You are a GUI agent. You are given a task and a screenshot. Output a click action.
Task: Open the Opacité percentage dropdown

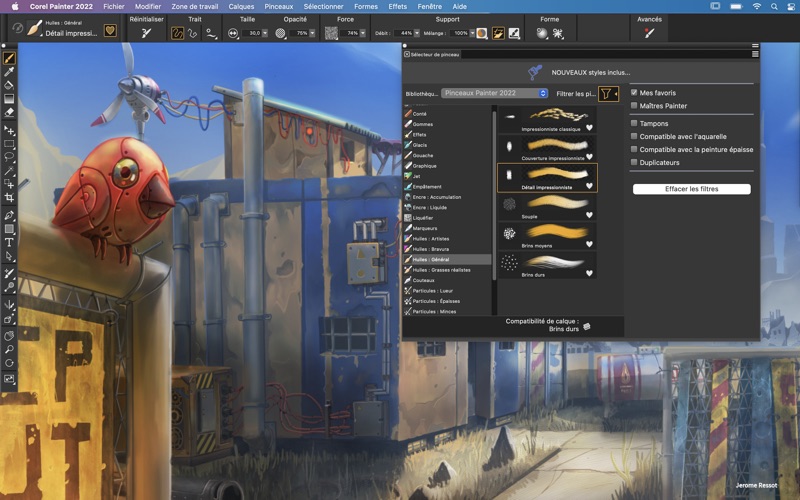click(312, 33)
